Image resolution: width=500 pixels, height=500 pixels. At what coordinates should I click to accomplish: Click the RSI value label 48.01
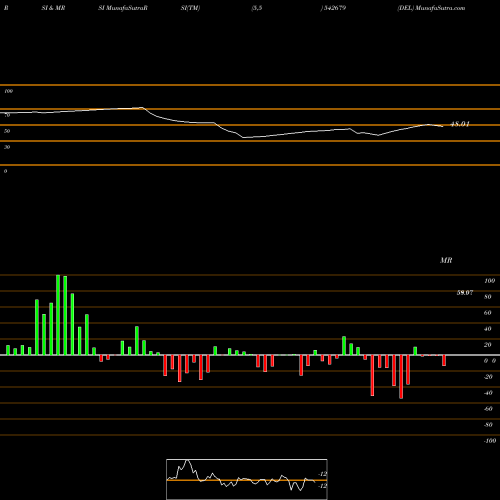(460, 124)
